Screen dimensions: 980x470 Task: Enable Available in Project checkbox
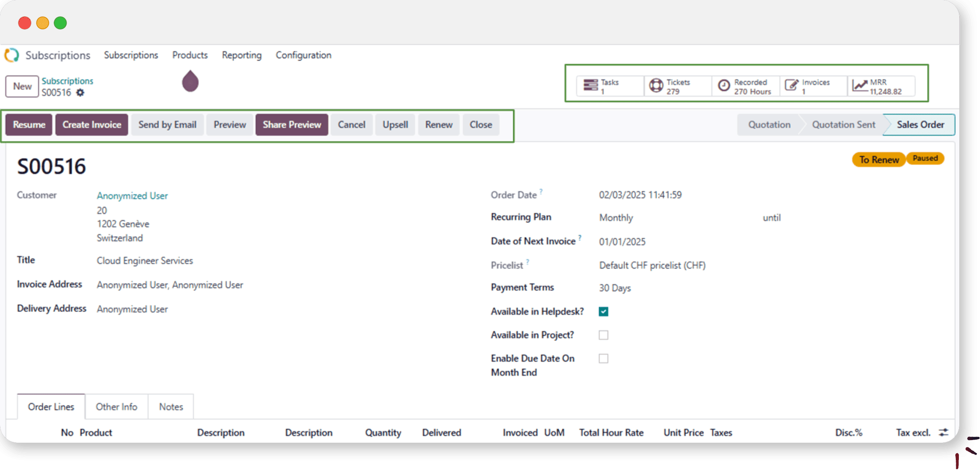click(603, 335)
